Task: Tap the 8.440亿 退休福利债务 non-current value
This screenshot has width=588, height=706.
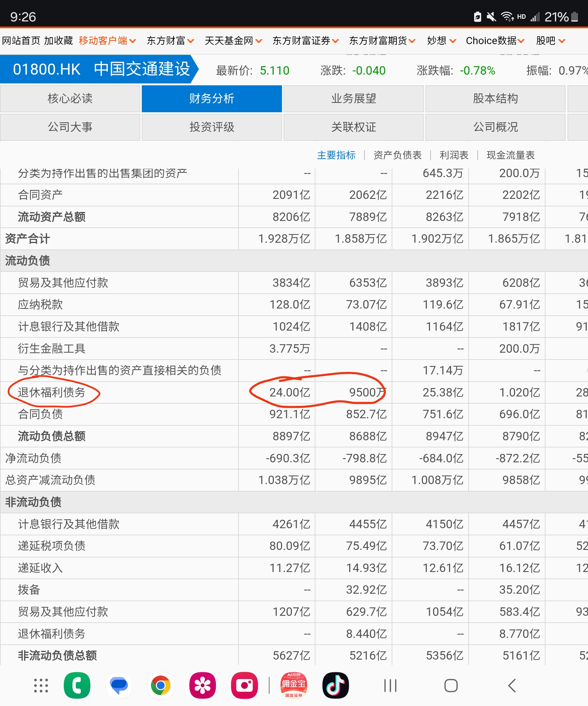Action: point(367,634)
